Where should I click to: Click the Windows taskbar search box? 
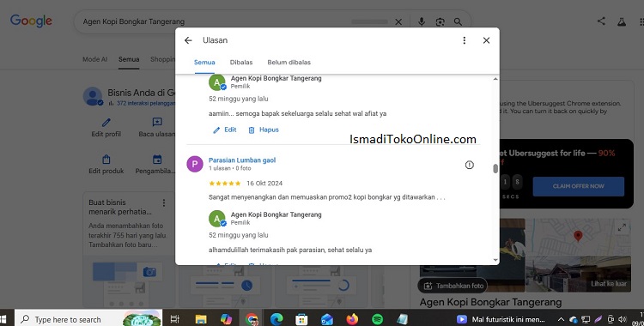88,319
